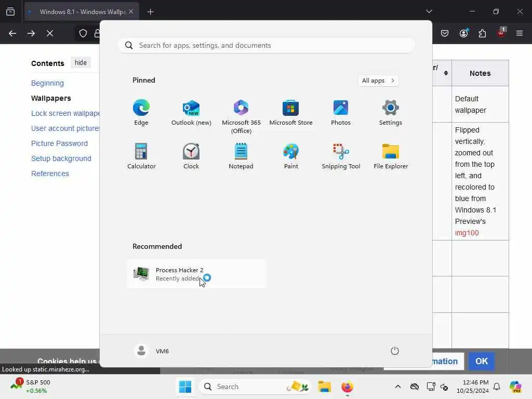Open the Extensions puzzle icon
This screenshot has height=399, width=532.
tap(482, 33)
